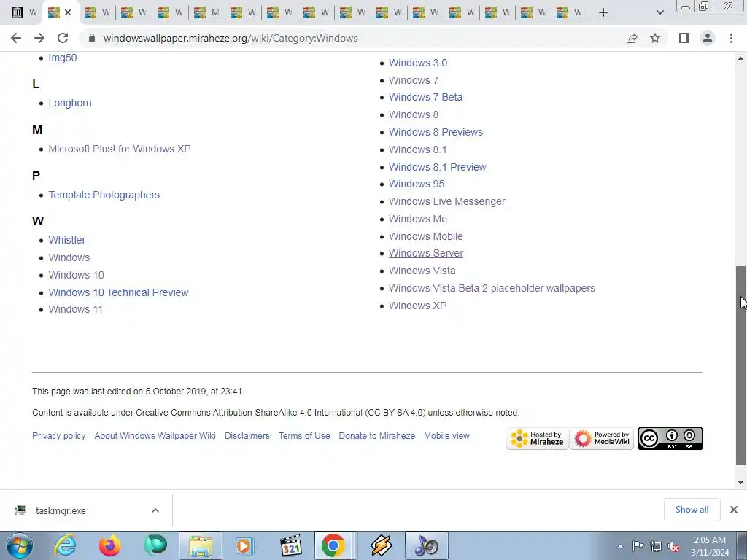Open the Terms of Use link
This screenshot has height=560, width=747.
(x=304, y=436)
